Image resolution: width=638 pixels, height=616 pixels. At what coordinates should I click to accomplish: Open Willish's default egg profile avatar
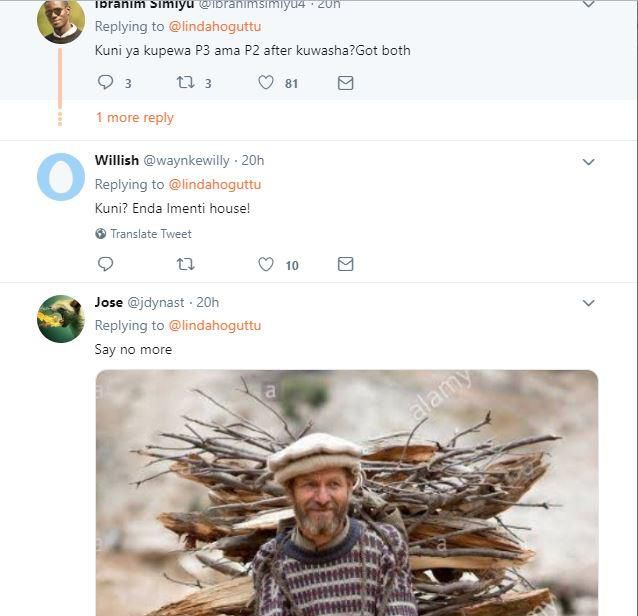pyautogui.click(x=60, y=177)
